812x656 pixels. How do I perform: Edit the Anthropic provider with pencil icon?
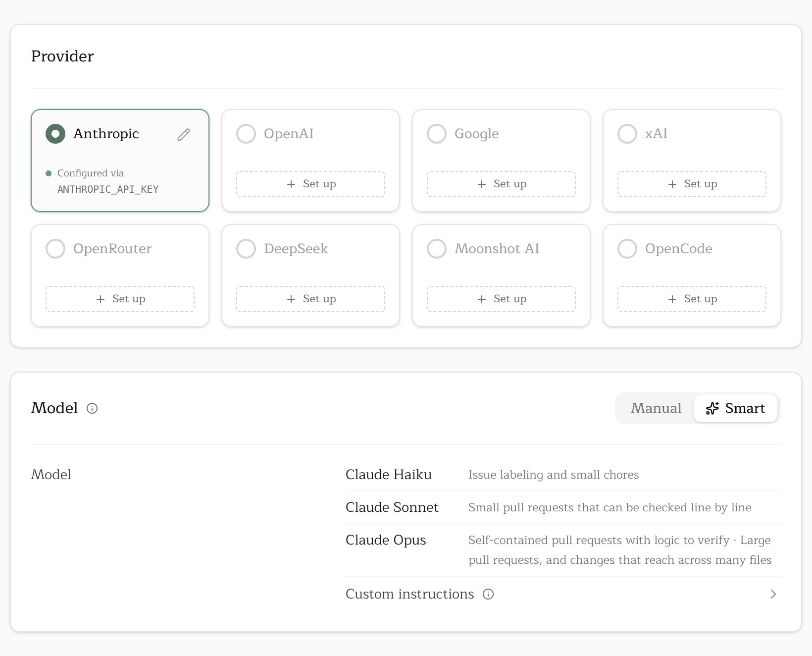[184, 134]
